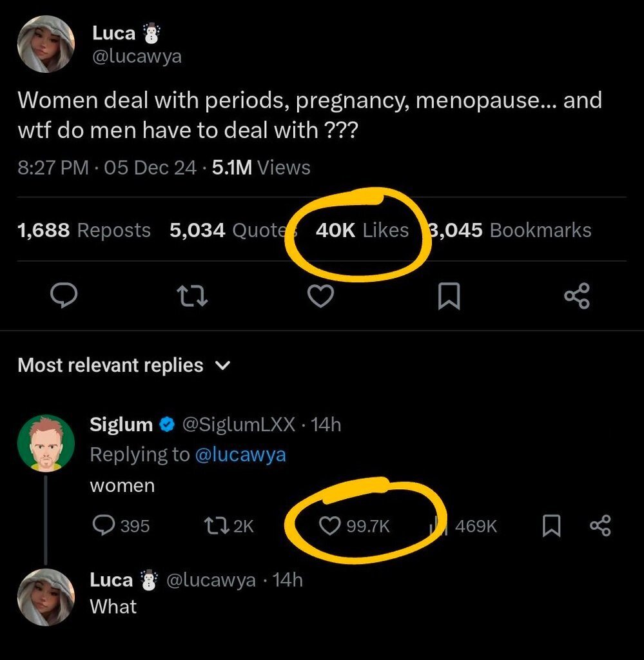Image resolution: width=644 pixels, height=660 pixels.
Task: Open replies on Siglum's comment
Action: coord(104,526)
